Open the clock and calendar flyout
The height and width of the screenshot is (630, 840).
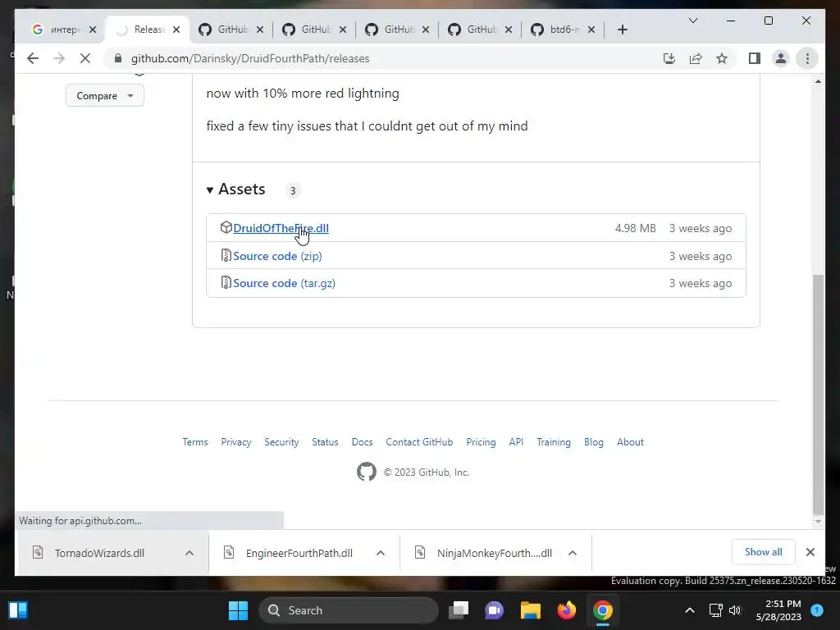tap(778, 610)
